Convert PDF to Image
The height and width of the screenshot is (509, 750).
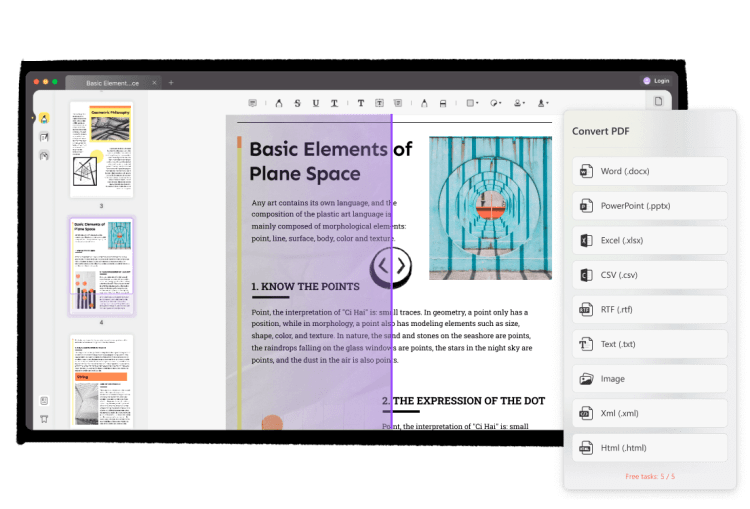coord(650,379)
